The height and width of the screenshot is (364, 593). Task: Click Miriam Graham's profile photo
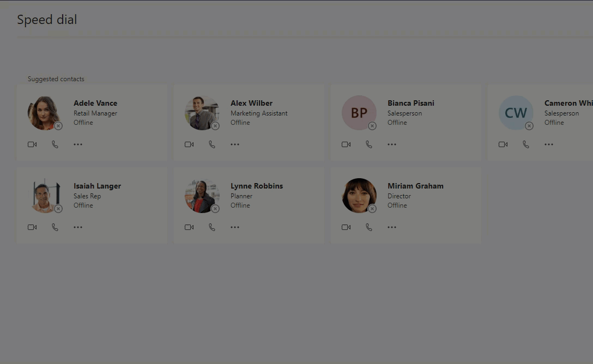pyautogui.click(x=359, y=196)
